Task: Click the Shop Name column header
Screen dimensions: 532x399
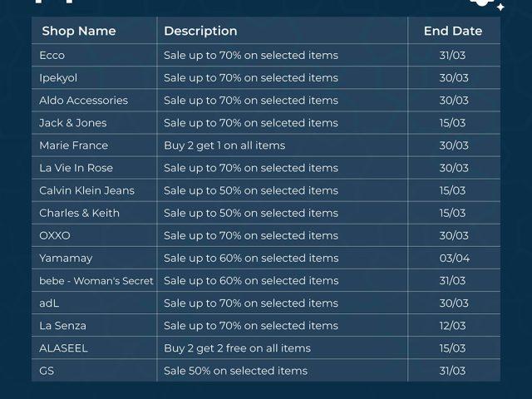Action: pos(77,31)
